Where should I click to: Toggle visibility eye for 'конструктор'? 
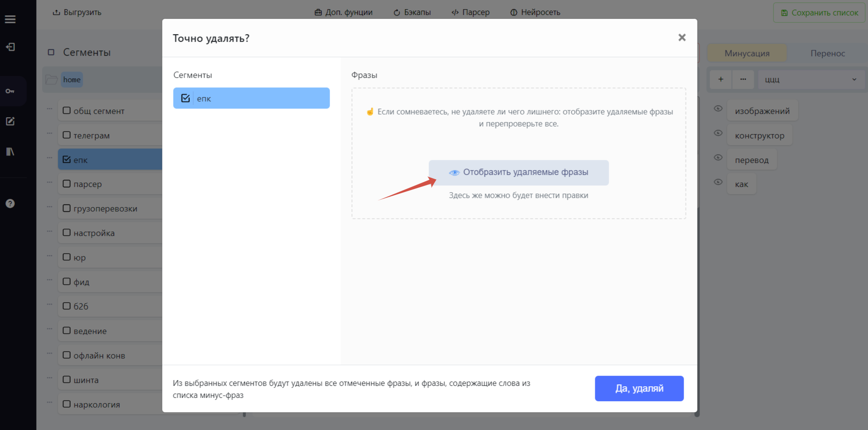pyautogui.click(x=718, y=133)
